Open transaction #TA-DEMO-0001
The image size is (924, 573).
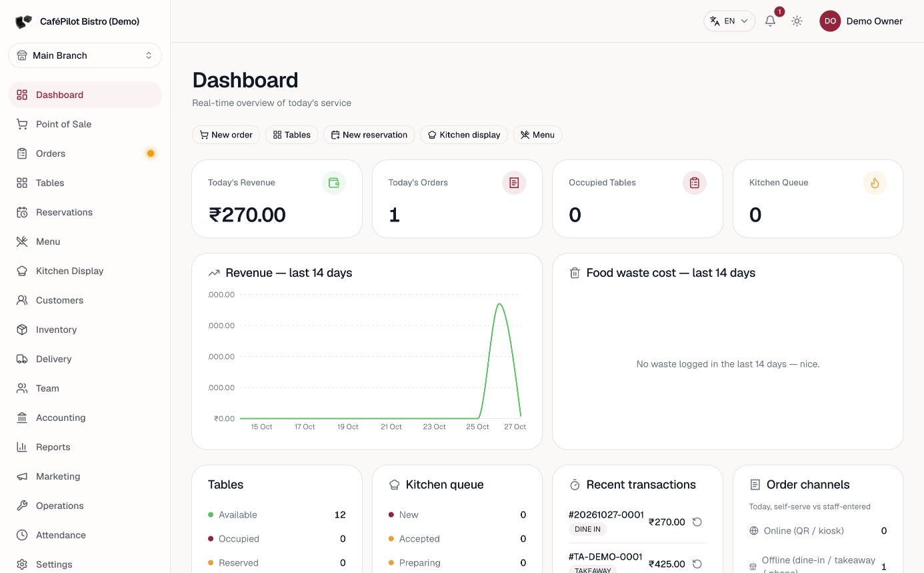pos(605,556)
